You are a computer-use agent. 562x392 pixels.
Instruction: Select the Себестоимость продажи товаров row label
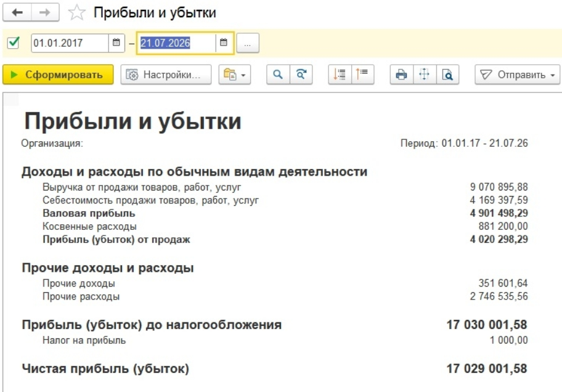click(150, 200)
